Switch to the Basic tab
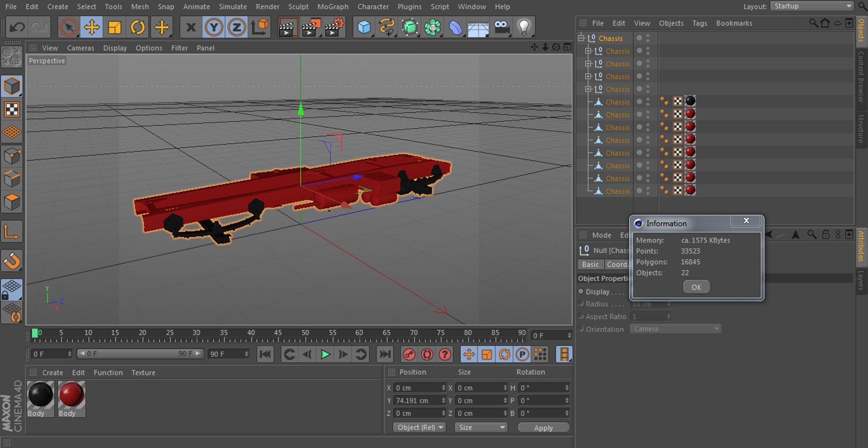868x448 pixels. point(590,264)
